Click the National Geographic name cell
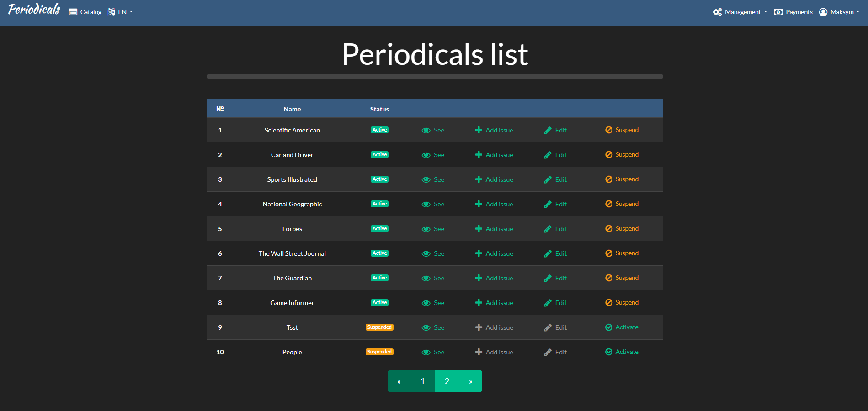This screenshot has height=411, width=868. (x=292, y=204)
